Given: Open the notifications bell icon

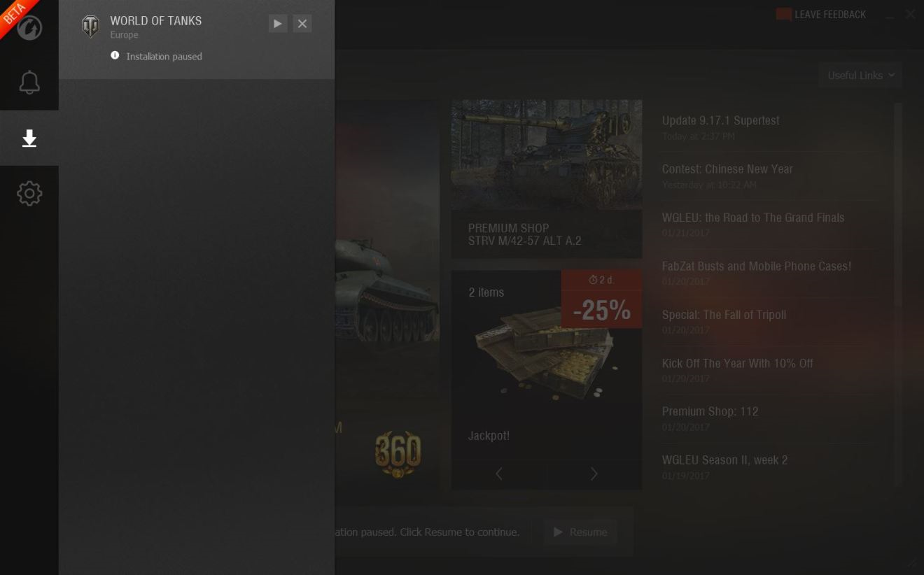Looking at the screenshot, I should [29, 83].
